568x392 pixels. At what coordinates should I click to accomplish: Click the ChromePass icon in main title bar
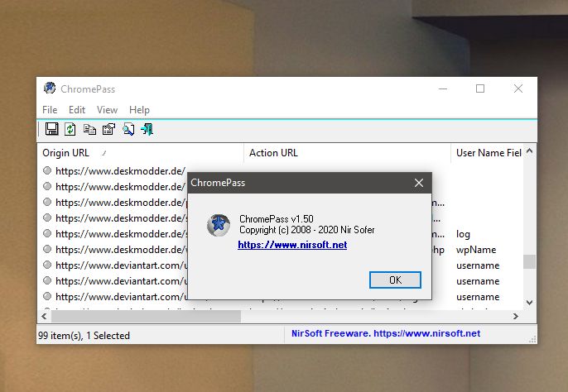point(50,88)
